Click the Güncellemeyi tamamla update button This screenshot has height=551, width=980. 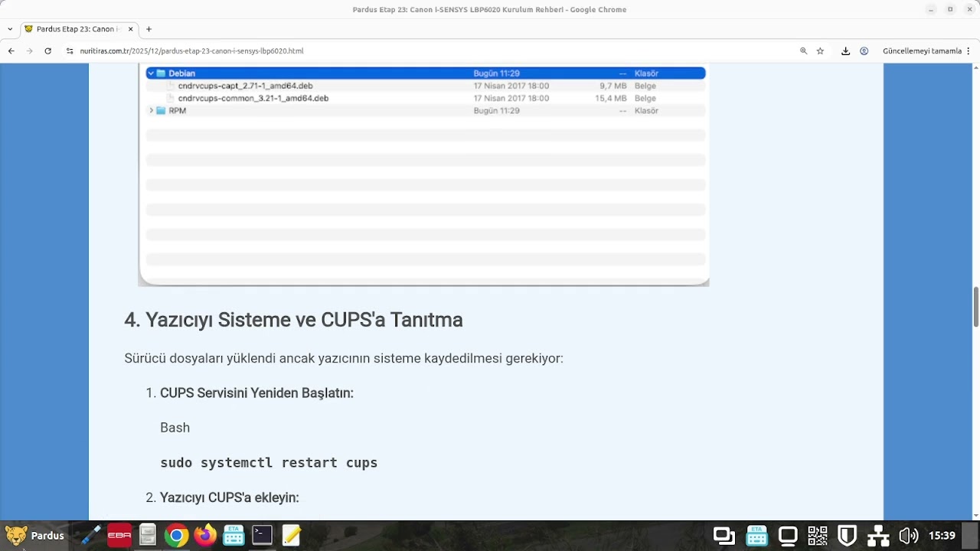click(x=922, y=51)
